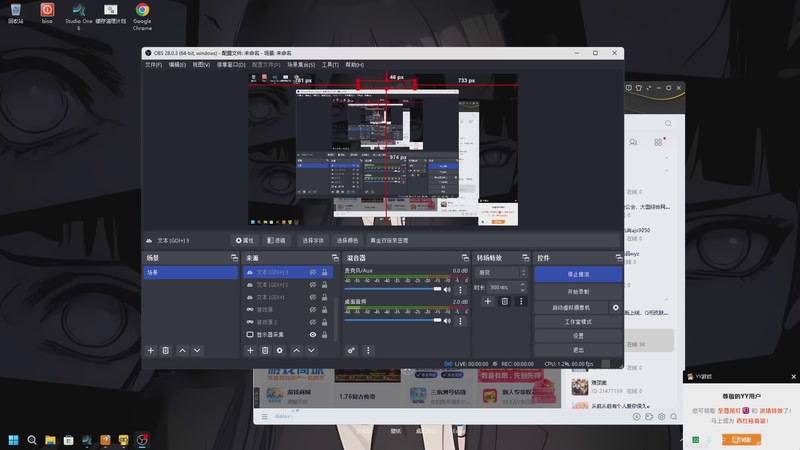Pop out the 场景 dock panel
This screenshot has width=800, height=450.
tap(234, 258)
